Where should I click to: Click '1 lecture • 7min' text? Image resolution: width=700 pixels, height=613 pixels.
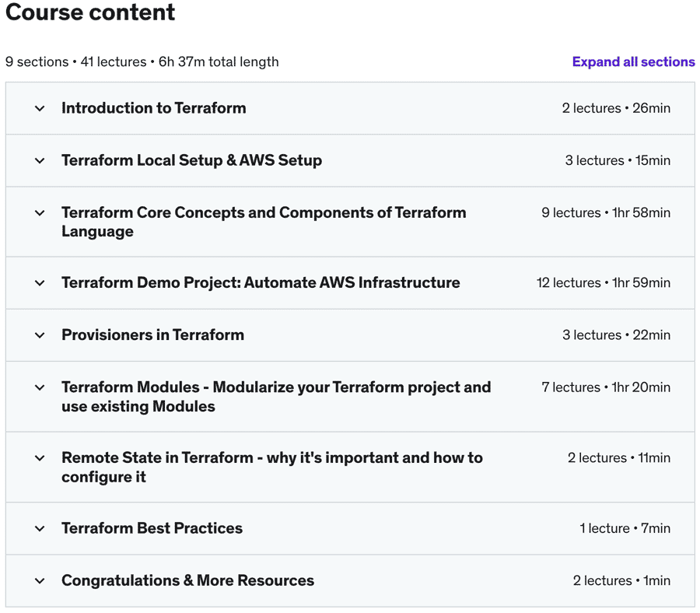625,528
